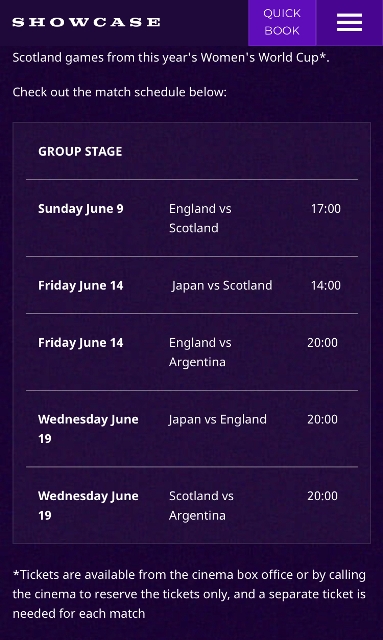Click the Showcase logo
Screen dimensions: 383x640
pyautogui.click(x=86, y=22)
